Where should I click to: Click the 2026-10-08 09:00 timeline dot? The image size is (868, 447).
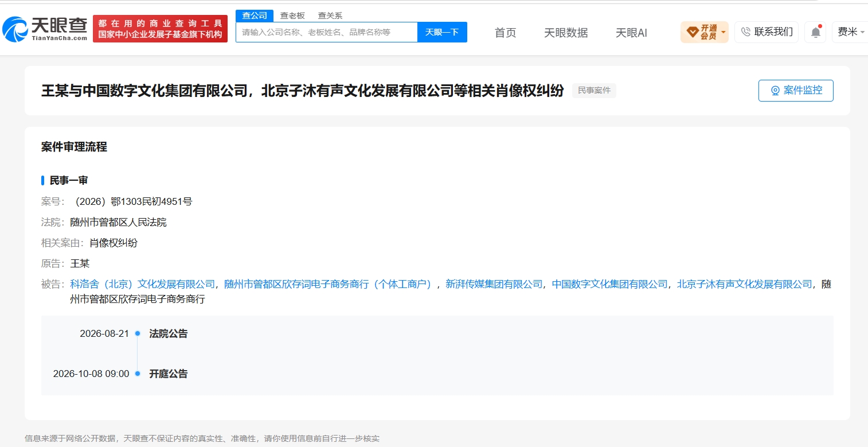click(138, 374)
